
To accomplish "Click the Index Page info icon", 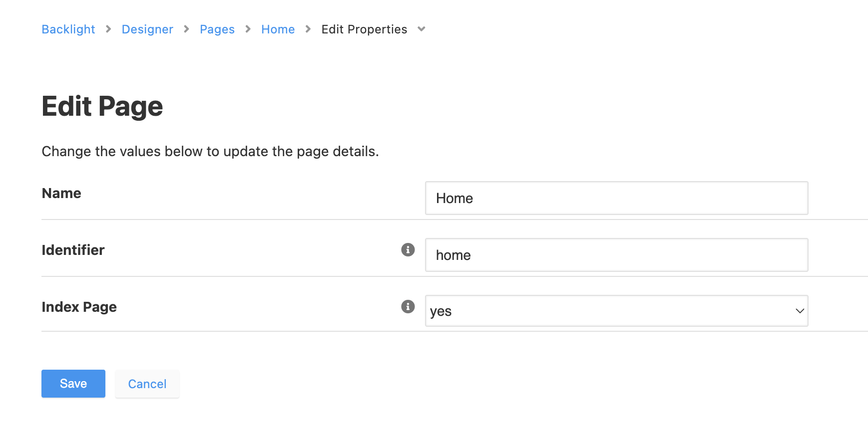I will tap(408, 306).
